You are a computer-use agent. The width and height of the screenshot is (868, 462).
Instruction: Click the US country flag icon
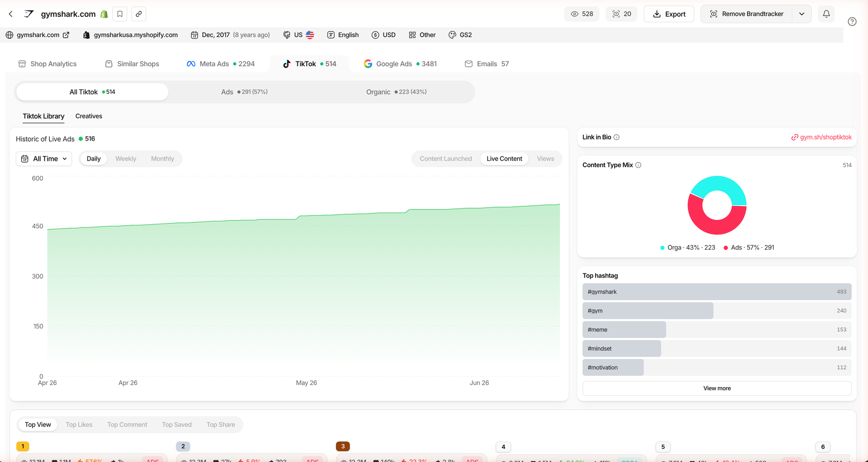(310, 35)
